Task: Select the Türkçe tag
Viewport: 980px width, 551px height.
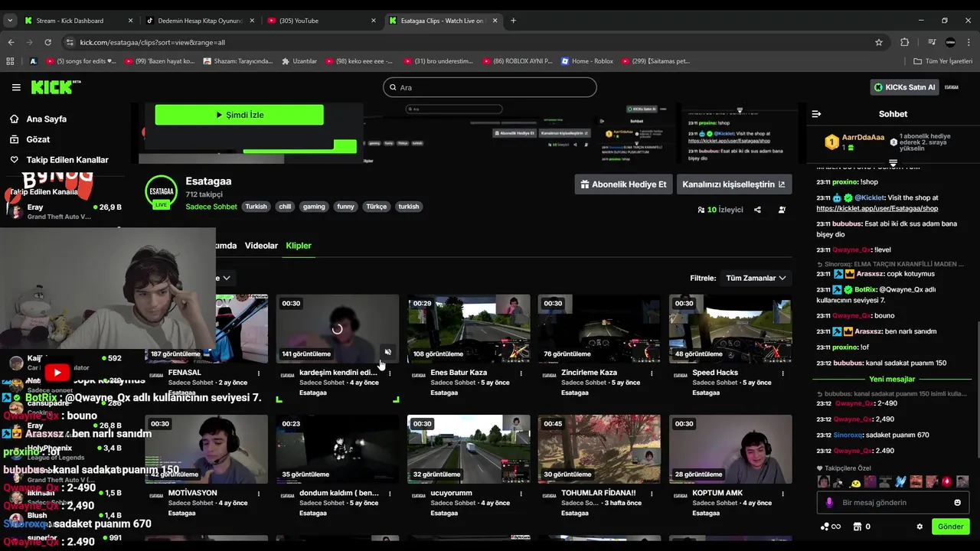Action: coord(377,207)
